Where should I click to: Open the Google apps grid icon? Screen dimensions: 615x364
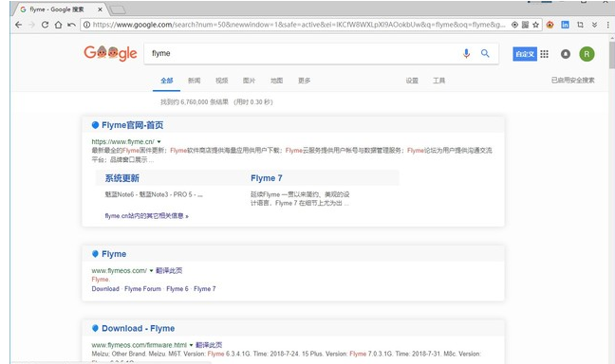[x=545, y=54]
